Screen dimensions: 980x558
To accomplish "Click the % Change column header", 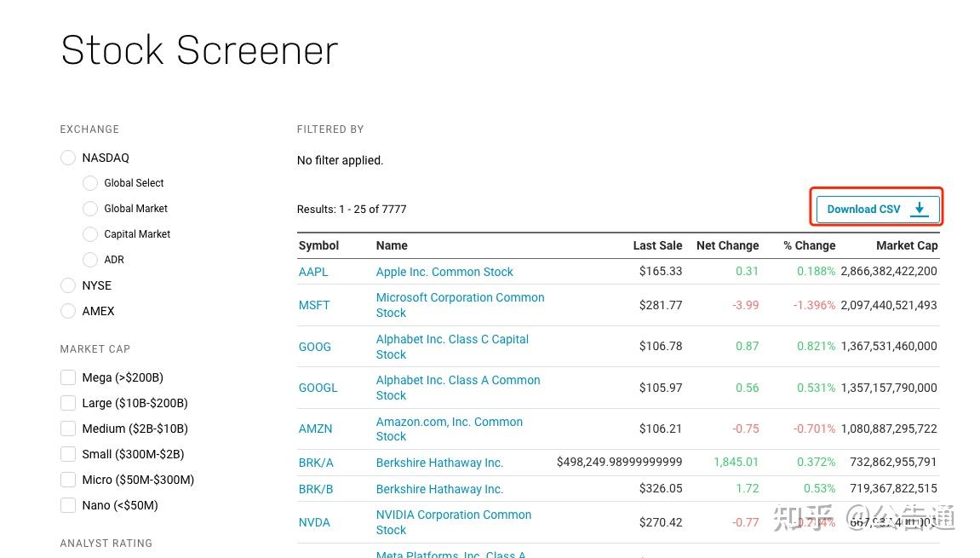I will coord(810,246).
